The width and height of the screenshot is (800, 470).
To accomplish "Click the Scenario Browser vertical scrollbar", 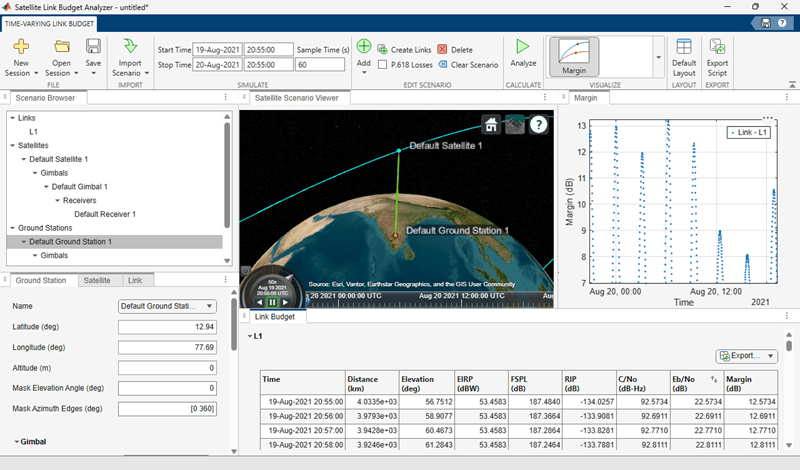I will [x=227, y=174].
